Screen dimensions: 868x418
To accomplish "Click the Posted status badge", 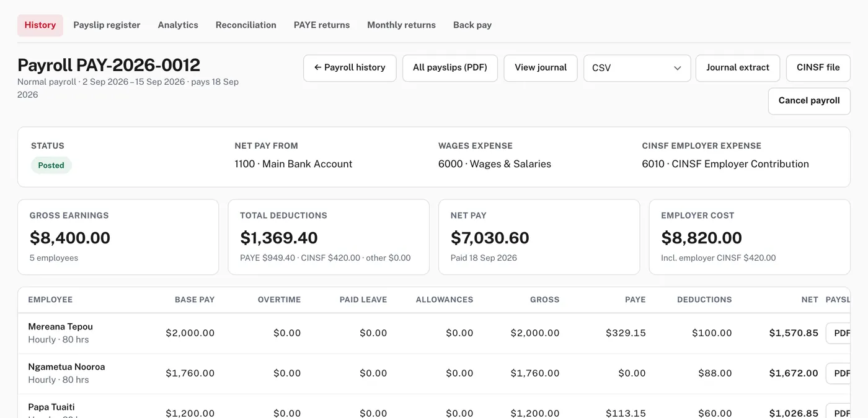I will coord(51,165).
